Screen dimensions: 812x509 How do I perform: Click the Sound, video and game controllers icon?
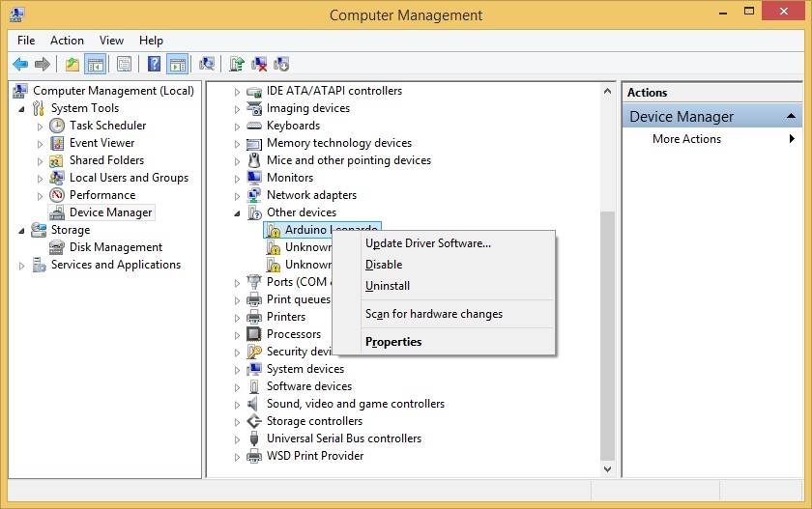(x=253, y=404)
